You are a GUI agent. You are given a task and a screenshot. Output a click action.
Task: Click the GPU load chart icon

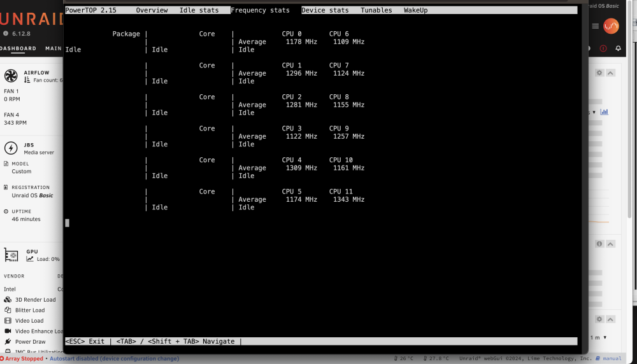click(30, 259)
